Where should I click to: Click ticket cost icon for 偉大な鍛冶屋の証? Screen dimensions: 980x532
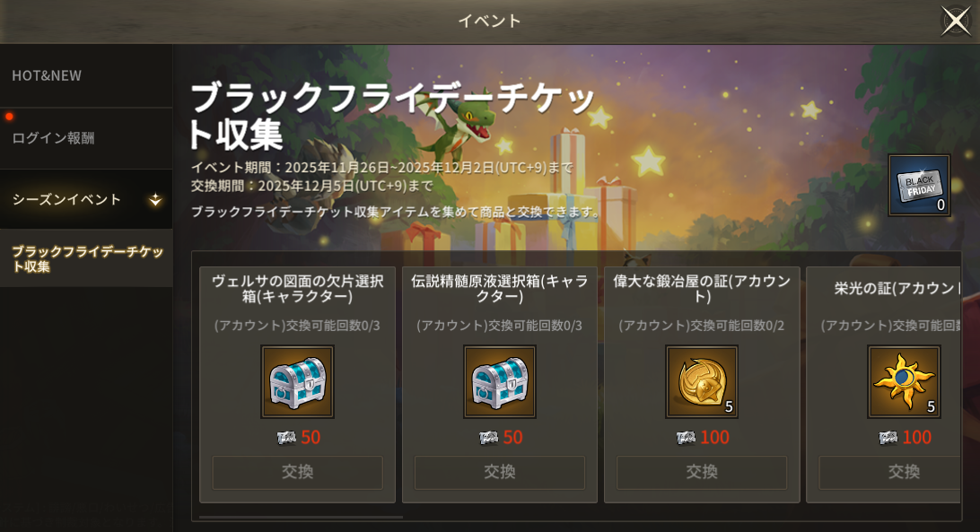click(x=686, y=438)
